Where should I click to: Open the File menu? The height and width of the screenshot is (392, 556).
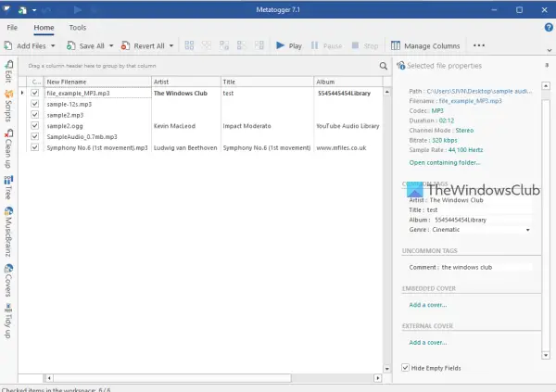(13, 28)
